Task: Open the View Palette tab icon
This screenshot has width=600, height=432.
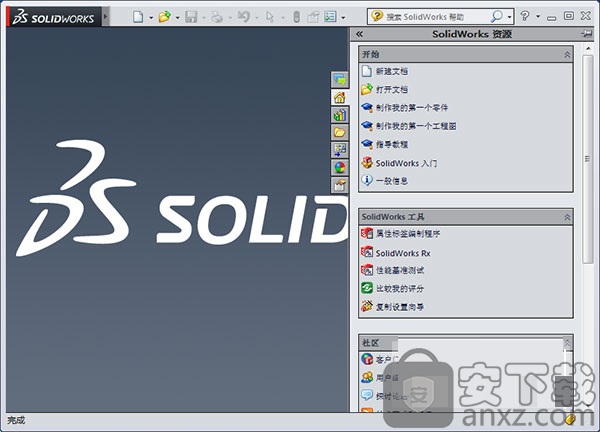Action: tap(339, 150)
